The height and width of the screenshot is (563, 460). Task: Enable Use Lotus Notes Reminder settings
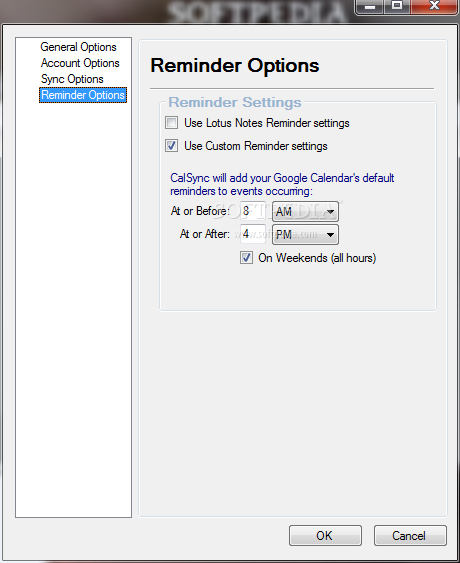pyautogui.click(x=171, y=122)
